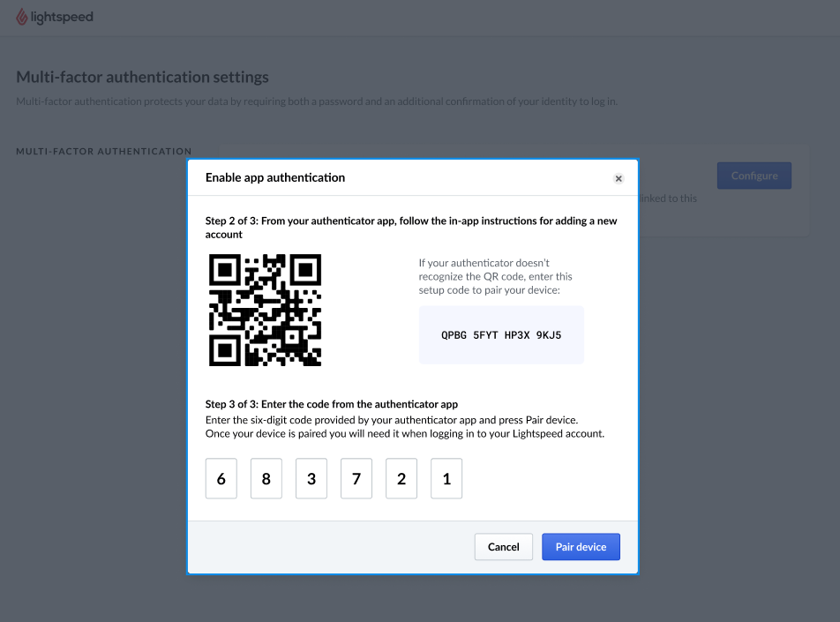Click the MULTI-FACTOR AUTHENTICATION section label

(x=104, y=152)
